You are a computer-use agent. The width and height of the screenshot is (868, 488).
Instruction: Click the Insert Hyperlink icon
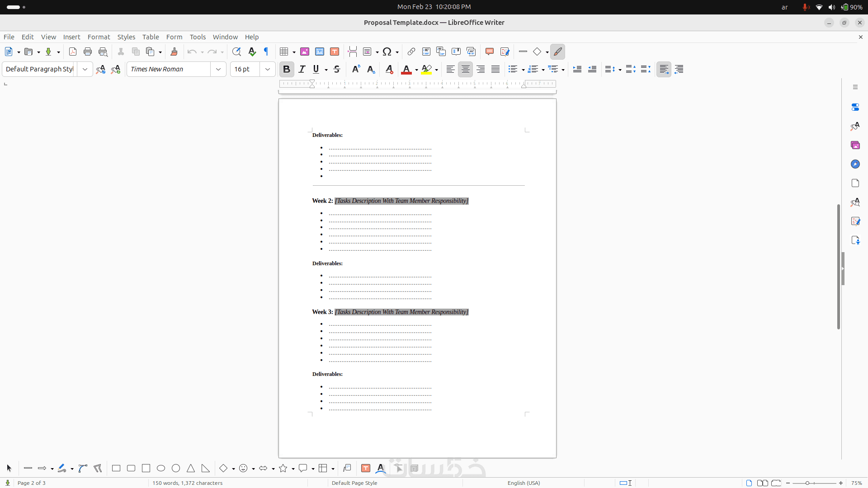(x=411, y=52)
